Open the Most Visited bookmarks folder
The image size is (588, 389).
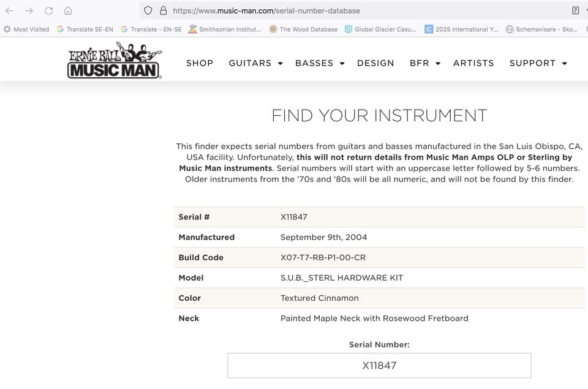pos(26,29)
